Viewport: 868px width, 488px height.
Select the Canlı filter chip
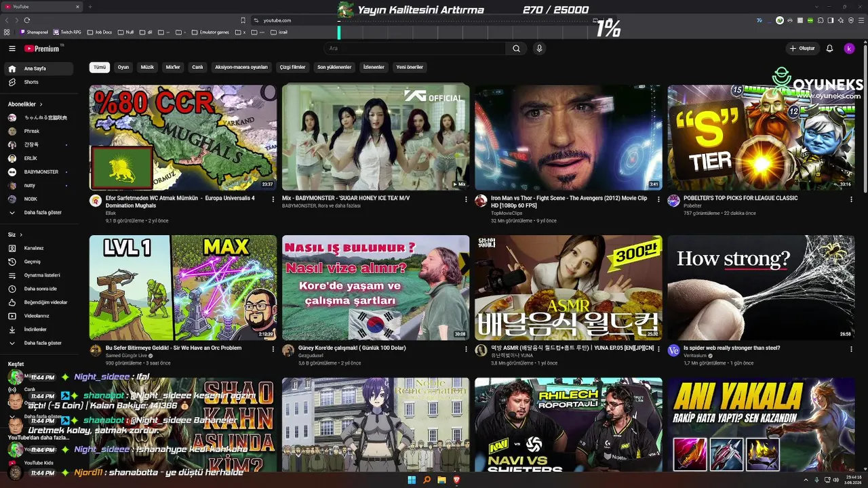click(x=197, y=67)
